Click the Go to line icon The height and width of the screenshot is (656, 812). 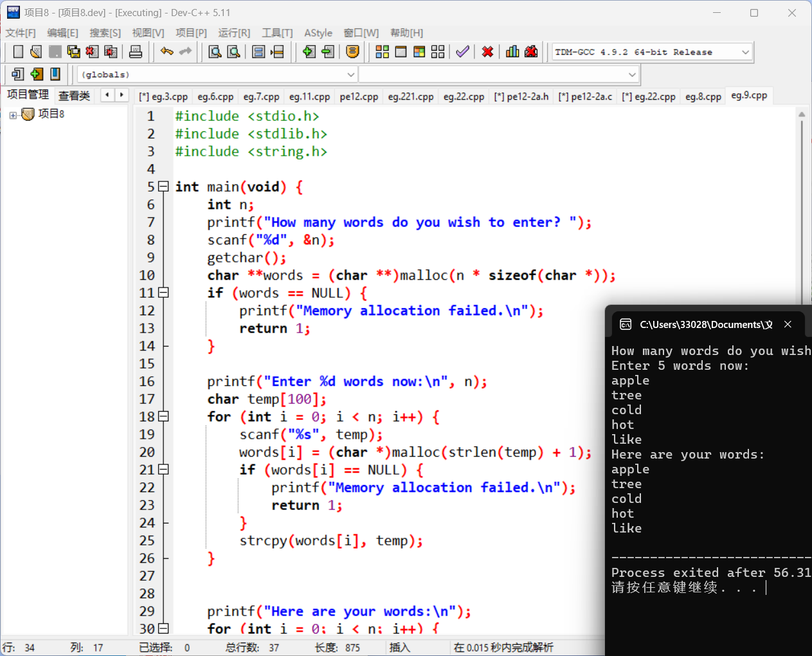(277, 51)
